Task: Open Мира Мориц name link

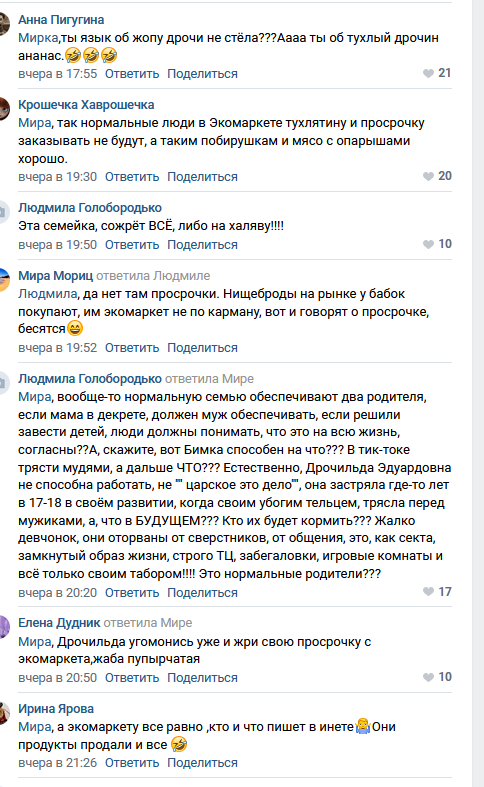Action: (55, 276)
